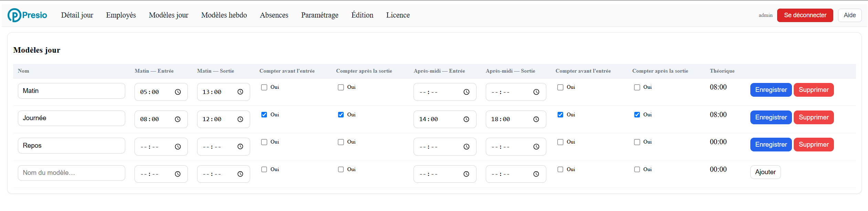Open Modèles jour in navigation
Image resolution: width=868 pixels, height=211 pixels.
pyautogui.click(x=169, y=15)
